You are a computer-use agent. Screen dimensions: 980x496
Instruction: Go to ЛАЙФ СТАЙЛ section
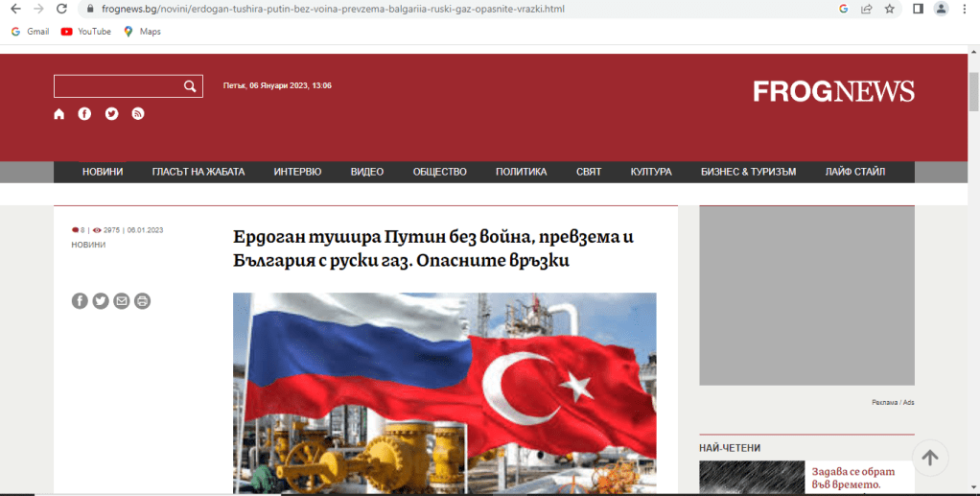pyautogui.click(x=854, y=172)
